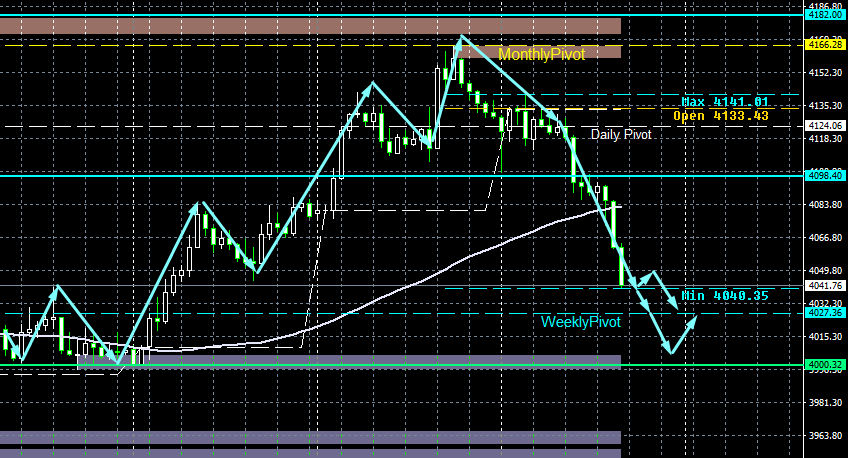Click the 4066.80 axis label

click(825, 237)
